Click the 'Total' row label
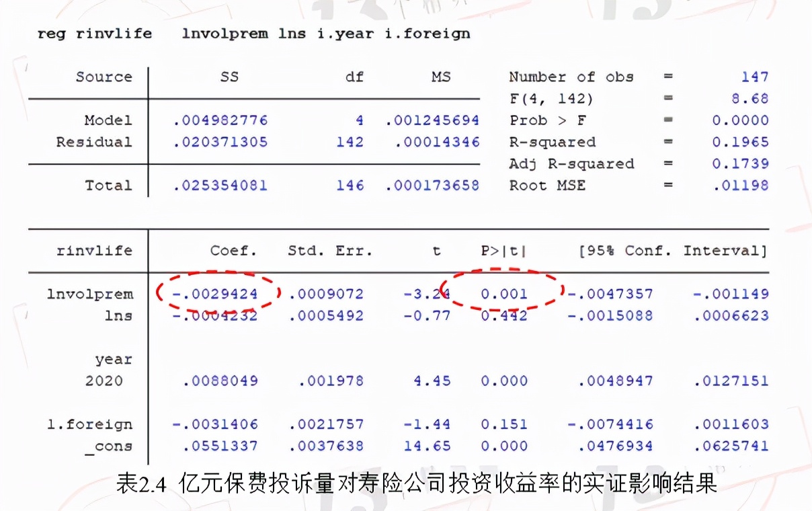812x511 pixels. point(108,185)
